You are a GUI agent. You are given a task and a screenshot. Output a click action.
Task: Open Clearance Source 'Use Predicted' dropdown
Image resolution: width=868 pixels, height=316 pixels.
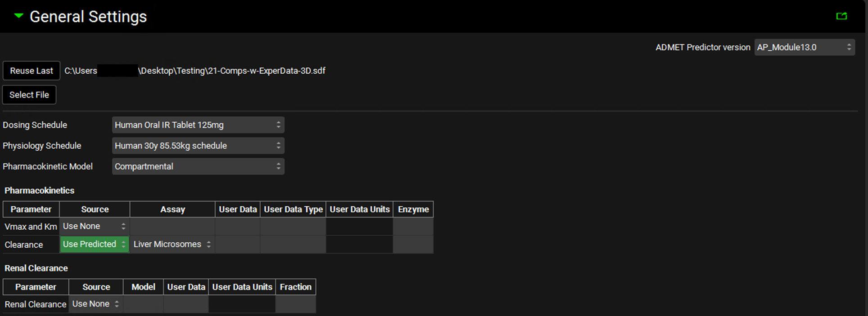[94, 244]
